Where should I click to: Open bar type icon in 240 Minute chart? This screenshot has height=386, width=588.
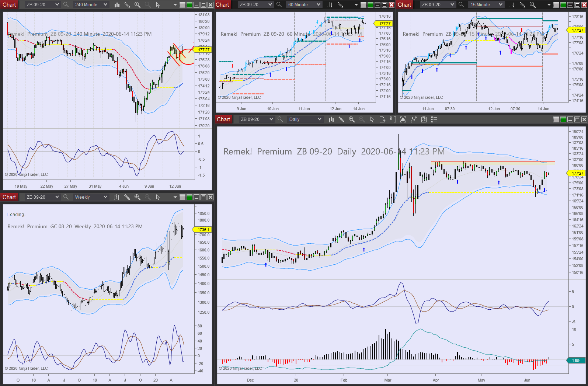tap(117, 5)
